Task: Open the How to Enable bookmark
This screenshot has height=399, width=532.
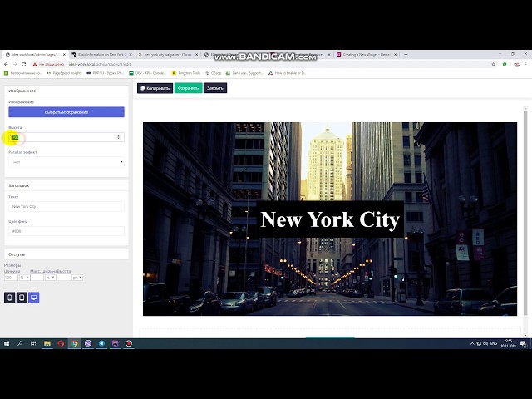Action: coord(287,73)
